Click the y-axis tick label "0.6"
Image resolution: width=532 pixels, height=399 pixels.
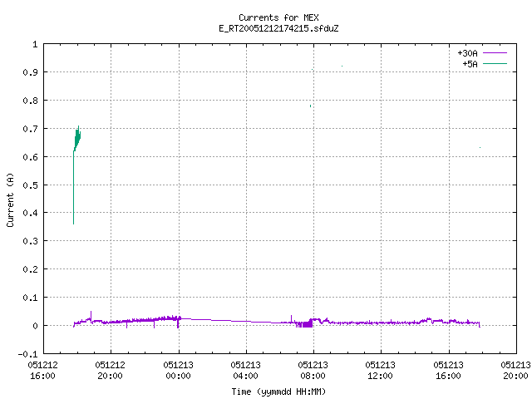(30, 157)
